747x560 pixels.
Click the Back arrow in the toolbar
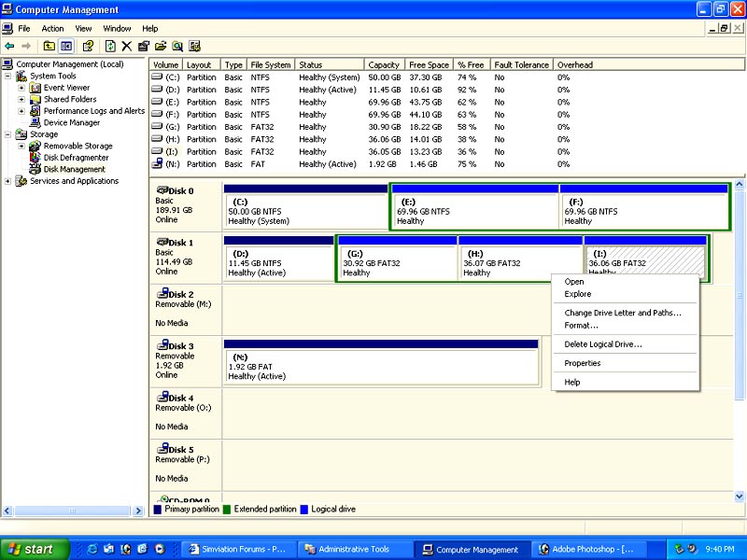pos(9,46)
